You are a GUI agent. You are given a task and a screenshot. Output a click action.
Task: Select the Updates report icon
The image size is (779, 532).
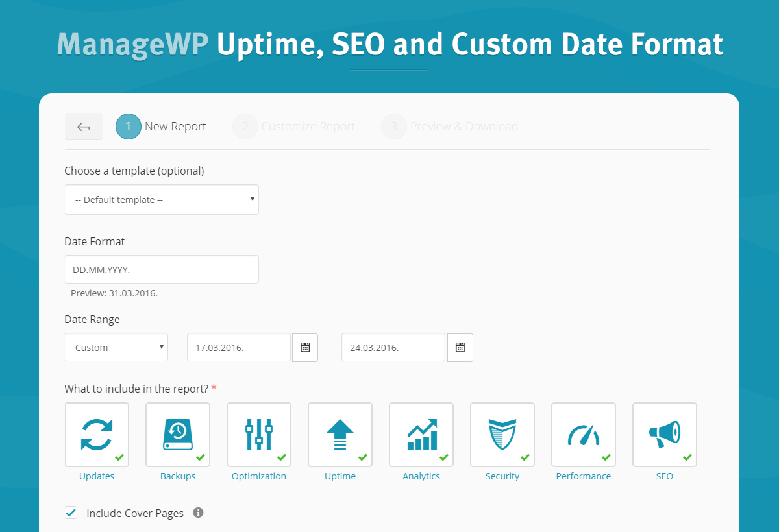coord(97,435)
